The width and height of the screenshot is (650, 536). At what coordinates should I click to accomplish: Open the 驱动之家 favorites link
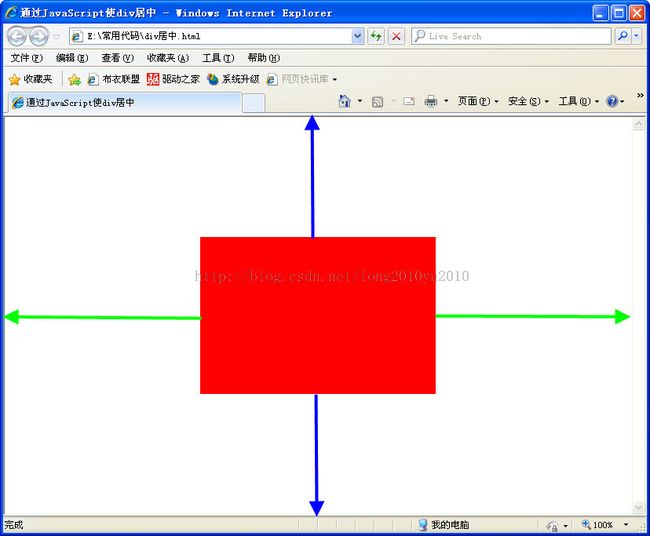(x=173, y=79)
